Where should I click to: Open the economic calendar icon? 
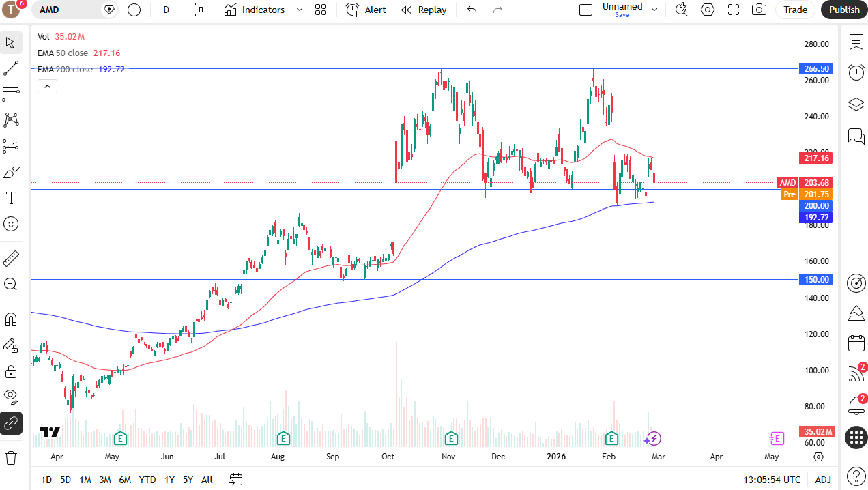pyautogui.click(x=856, y=343)
